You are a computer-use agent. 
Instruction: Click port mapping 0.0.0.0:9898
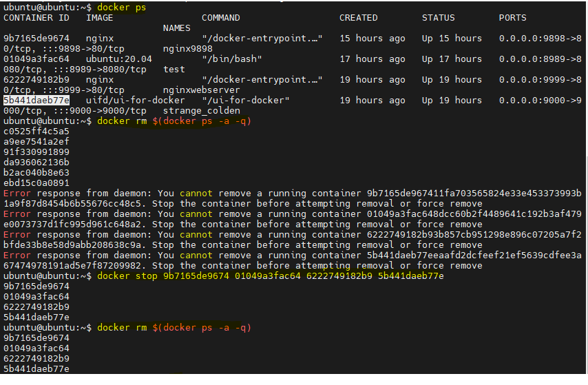point(532,39)
